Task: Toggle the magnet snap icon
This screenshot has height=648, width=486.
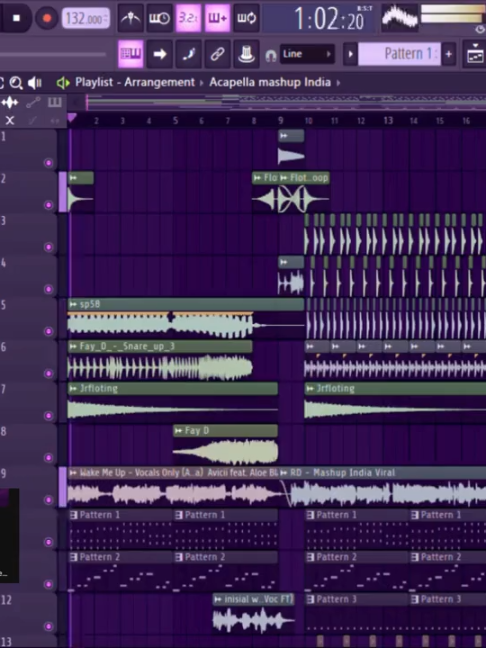Action: click(x=271, y=55)
